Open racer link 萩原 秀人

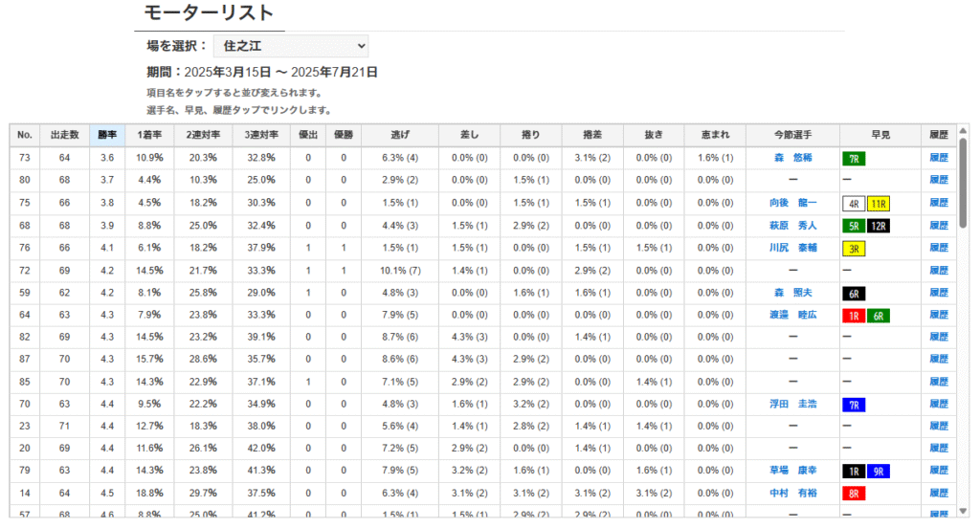click(x=792, y=226)
